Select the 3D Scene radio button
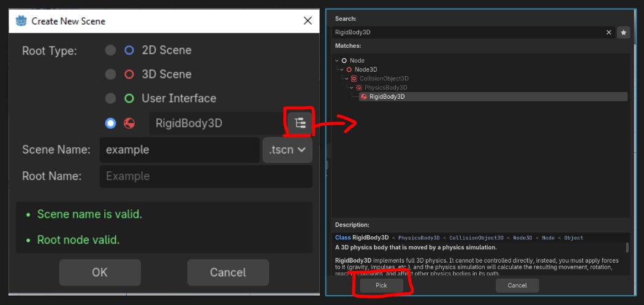The width and height of the screenshot is (644, 305). 110,74
